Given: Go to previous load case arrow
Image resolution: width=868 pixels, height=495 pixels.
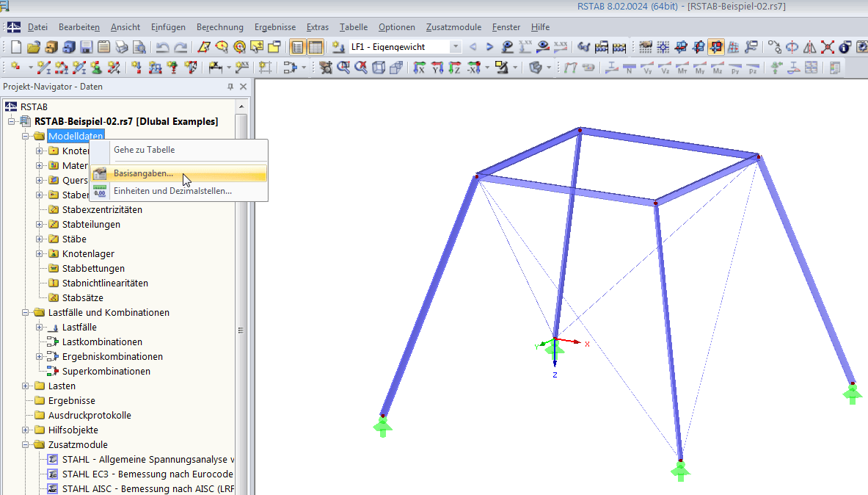Looking at the screenshot, I should point(473,47).
